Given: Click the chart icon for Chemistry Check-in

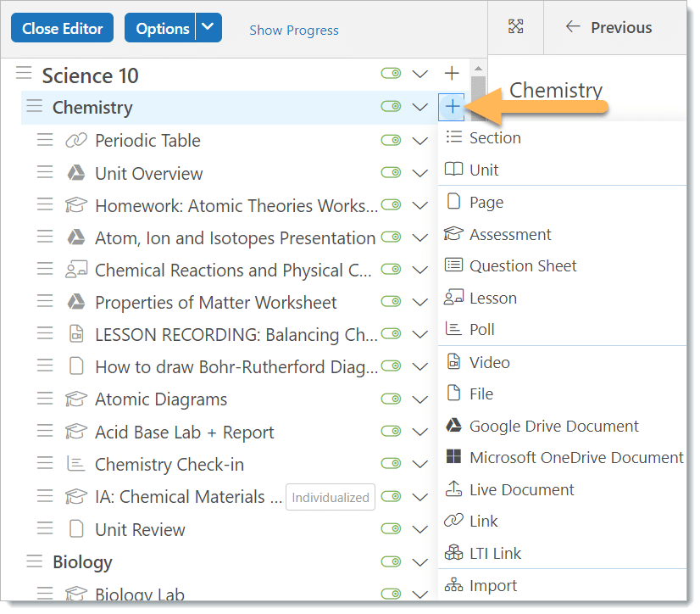Looking at the screenshot, I should coord(76,465).
